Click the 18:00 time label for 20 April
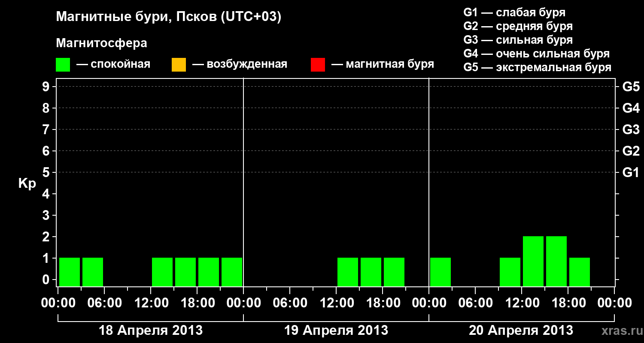 tap(568, 303)
